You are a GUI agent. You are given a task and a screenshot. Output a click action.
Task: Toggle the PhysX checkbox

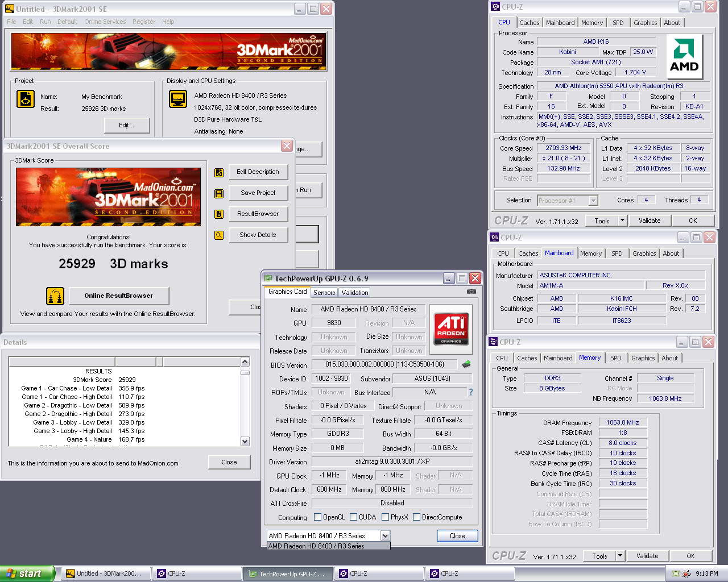tap(386, 517)
